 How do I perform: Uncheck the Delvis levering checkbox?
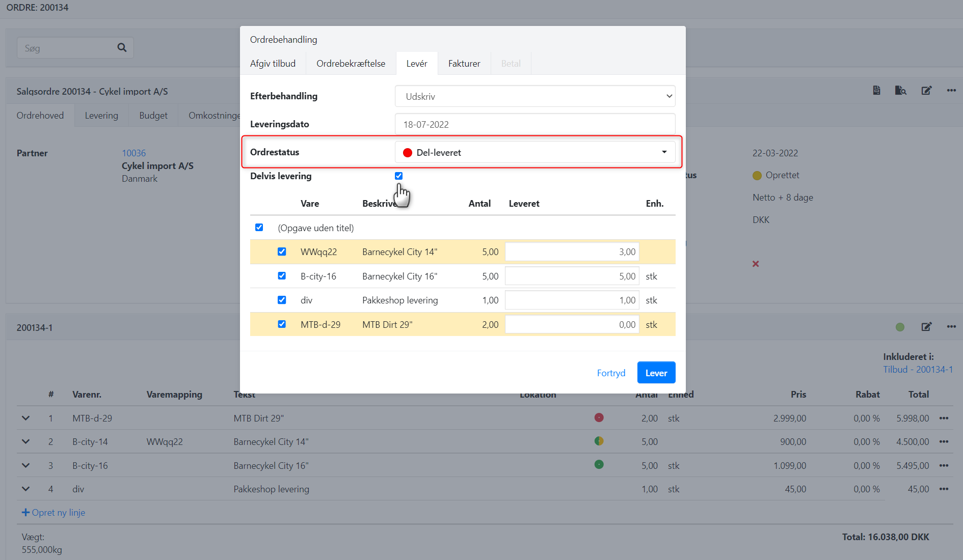point(398,176)
